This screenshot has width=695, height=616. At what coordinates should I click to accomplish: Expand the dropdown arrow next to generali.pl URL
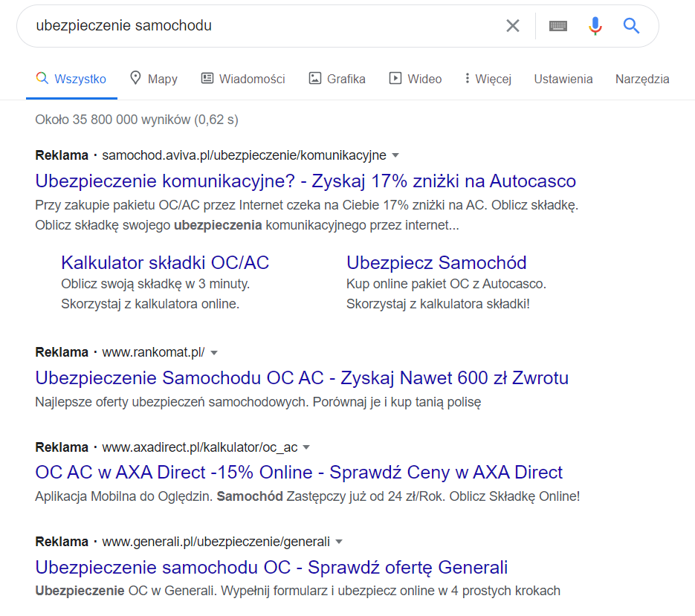click(339, 542)
